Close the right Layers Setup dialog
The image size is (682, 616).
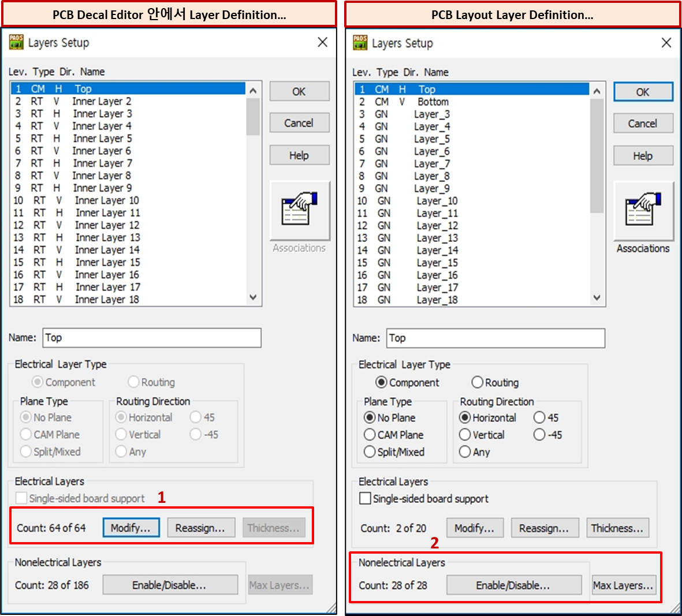click(666, 43)
